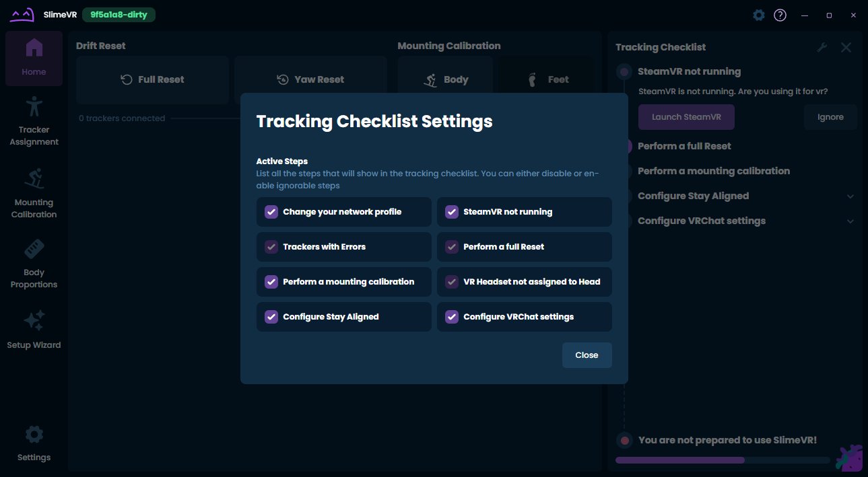The width and height of the screenshot is (868, 477).
Task: Close the Tracking Checklist panel with X
Action: 846,47
